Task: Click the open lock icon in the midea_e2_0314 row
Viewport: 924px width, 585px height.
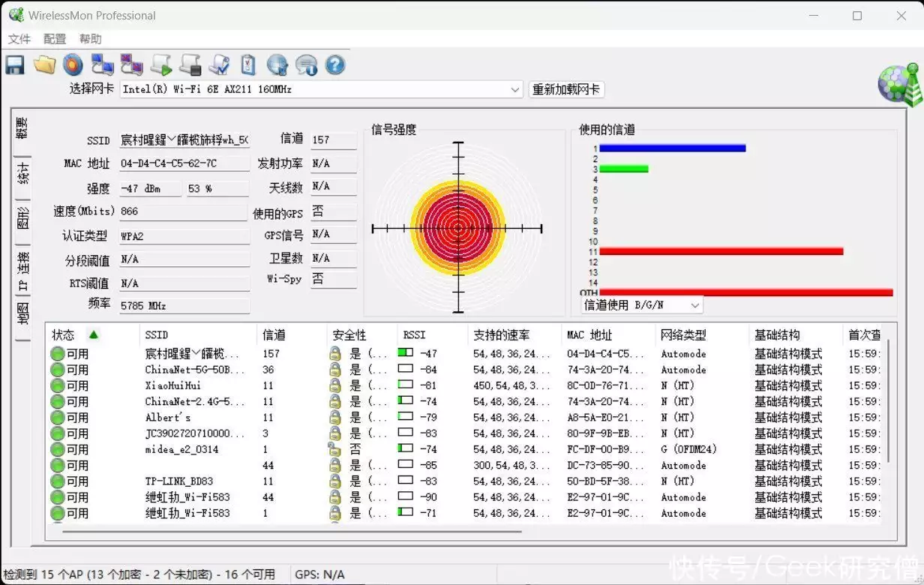Action: [x=334, y=450]
